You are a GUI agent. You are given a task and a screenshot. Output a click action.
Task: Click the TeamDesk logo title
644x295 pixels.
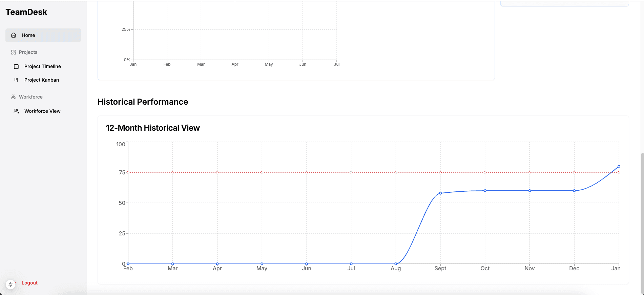tap(26, 12)
